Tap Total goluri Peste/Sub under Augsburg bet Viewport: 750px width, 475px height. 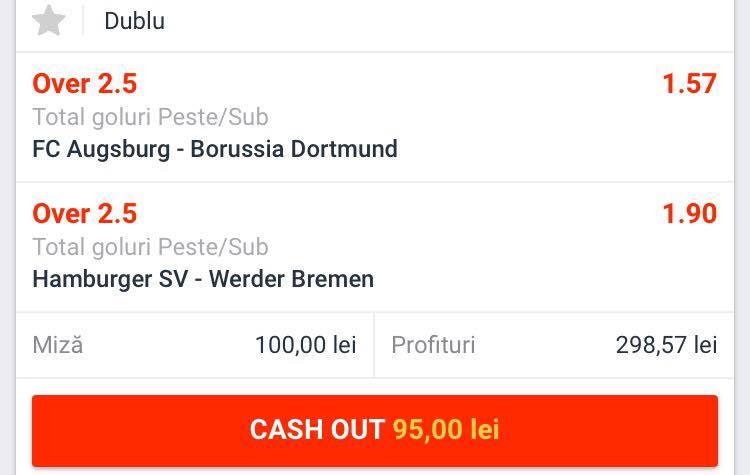[x=150, y=117]
